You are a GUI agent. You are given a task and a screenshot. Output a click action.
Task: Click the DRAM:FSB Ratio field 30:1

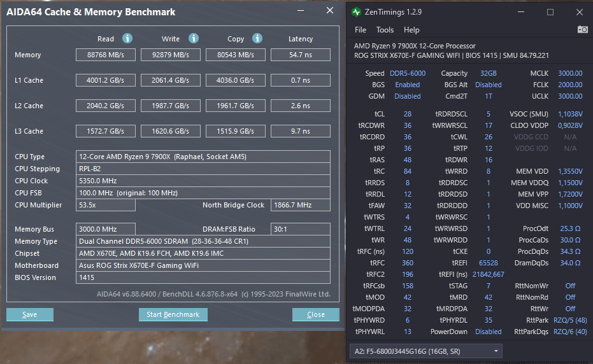[301, 229]
